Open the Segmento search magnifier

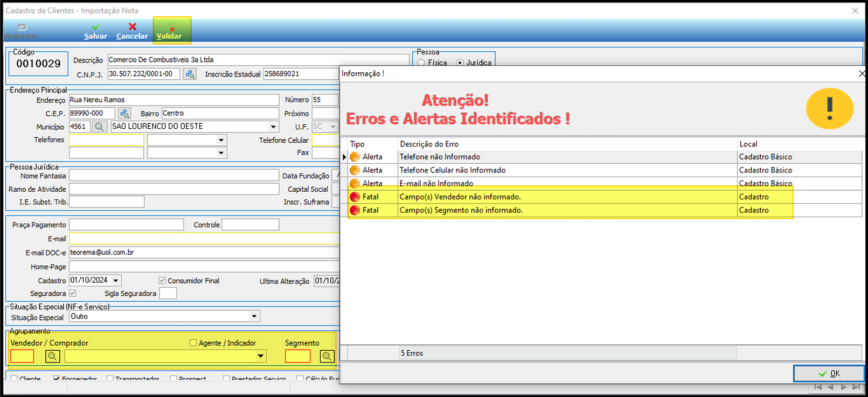click(327, 356)
